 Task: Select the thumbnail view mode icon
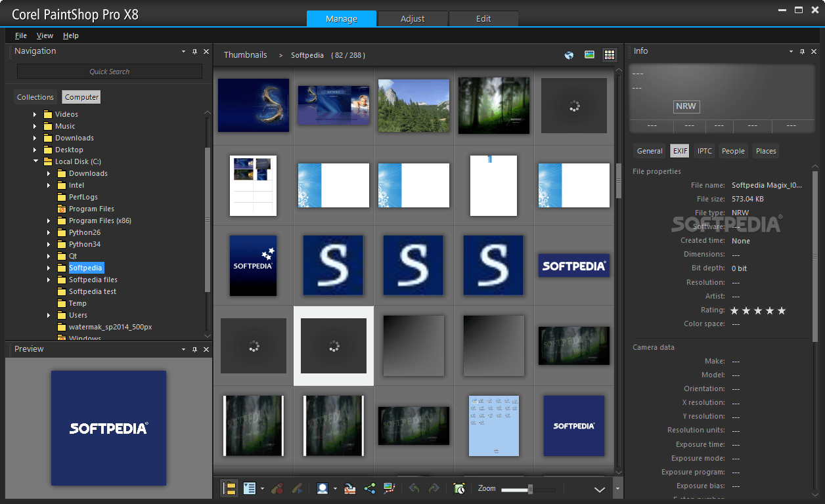[229, 488]
